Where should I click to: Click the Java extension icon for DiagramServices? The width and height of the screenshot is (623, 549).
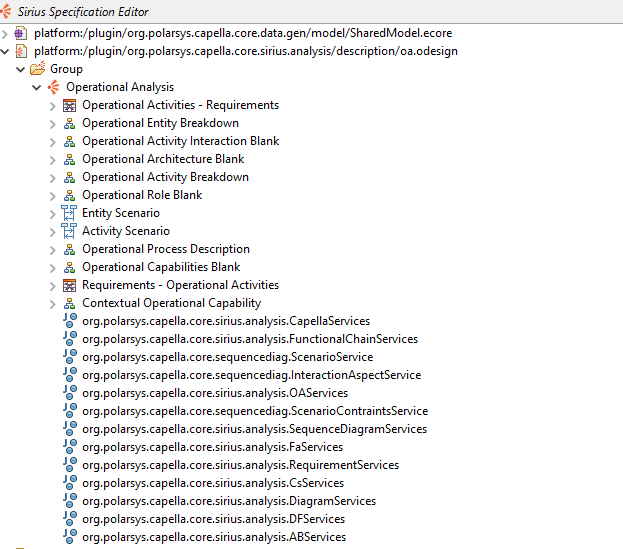(x=70, y=501)
